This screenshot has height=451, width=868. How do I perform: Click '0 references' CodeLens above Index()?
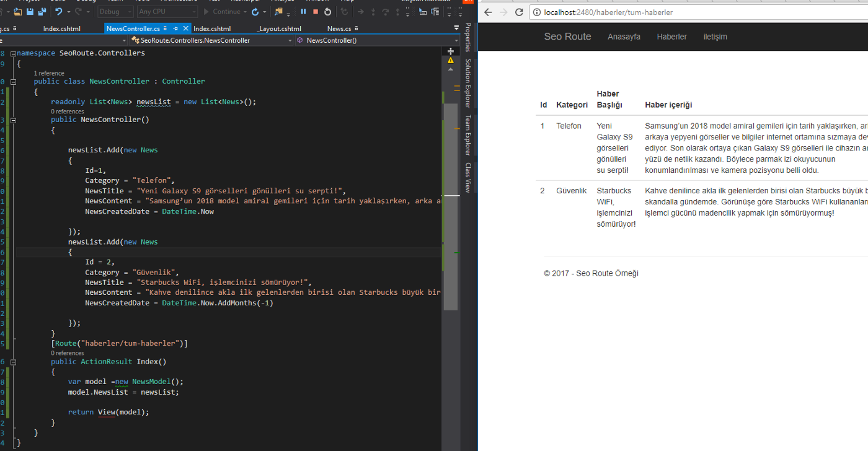pos(67,353)
